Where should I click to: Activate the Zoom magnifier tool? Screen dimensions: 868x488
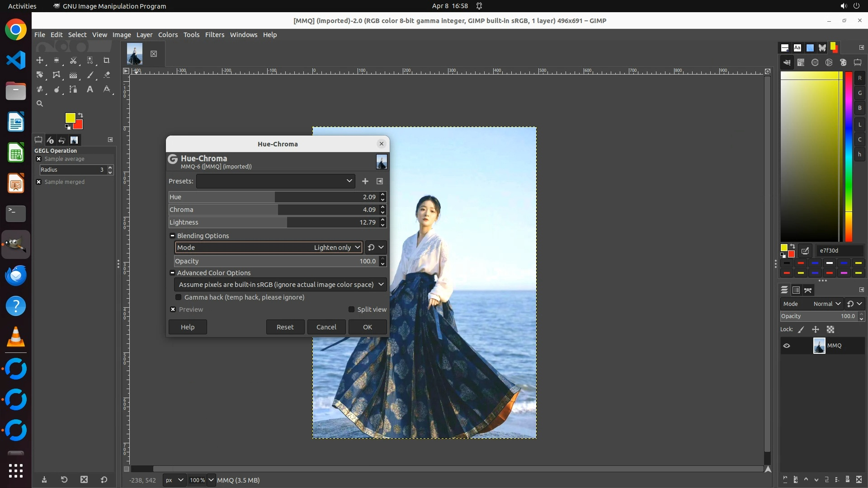(40, 103)
